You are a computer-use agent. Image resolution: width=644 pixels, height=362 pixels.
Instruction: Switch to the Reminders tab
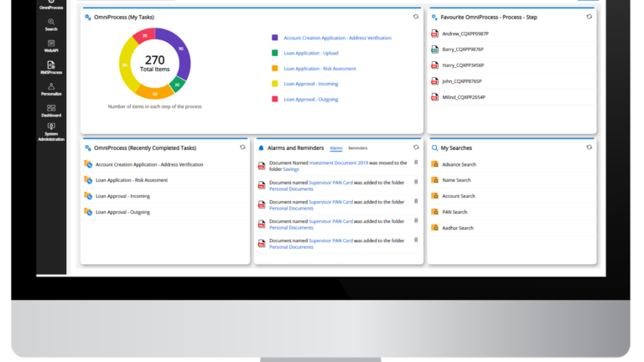[358, 147]
